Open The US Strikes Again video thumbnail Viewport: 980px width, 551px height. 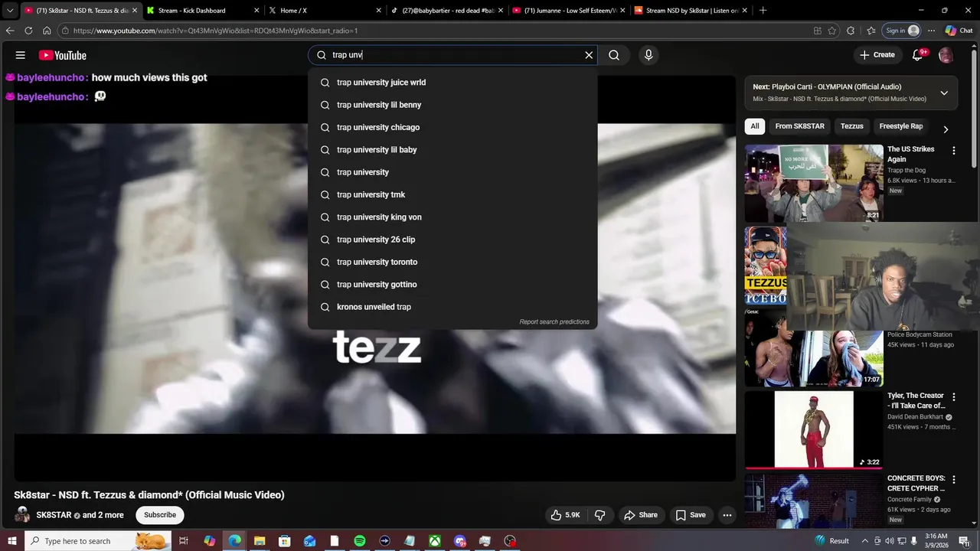814,183
